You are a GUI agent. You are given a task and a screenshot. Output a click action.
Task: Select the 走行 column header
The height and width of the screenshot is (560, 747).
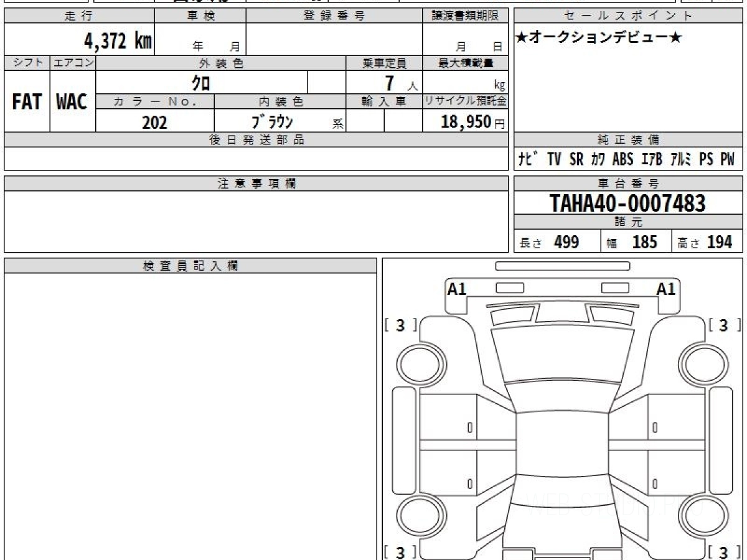pyautogui.click(x=79, y=17)
